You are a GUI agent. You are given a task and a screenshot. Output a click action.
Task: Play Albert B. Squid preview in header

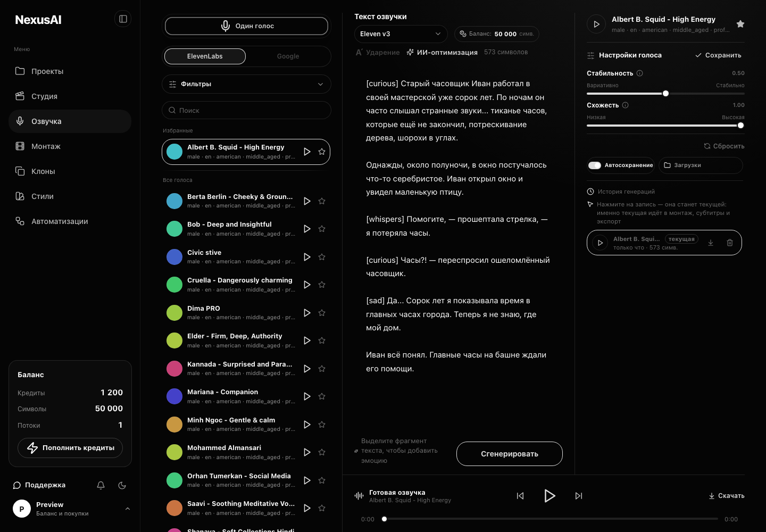[596, 24]
